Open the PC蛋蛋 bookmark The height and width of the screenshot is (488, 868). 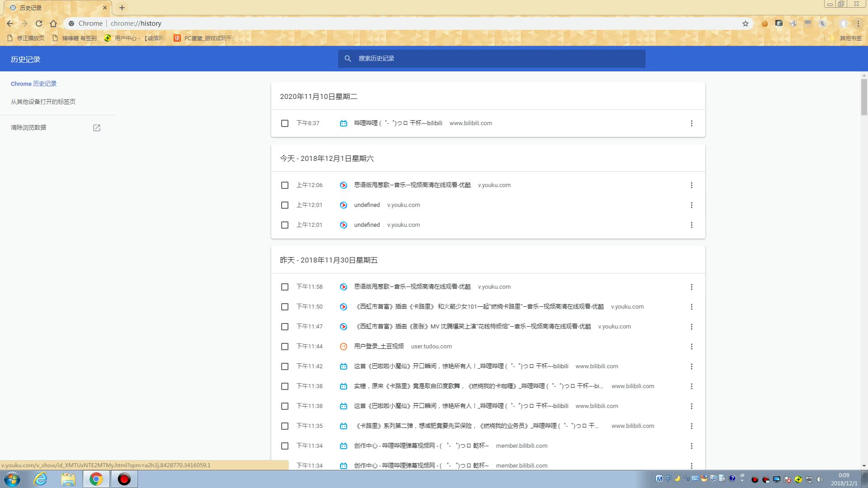203,38
